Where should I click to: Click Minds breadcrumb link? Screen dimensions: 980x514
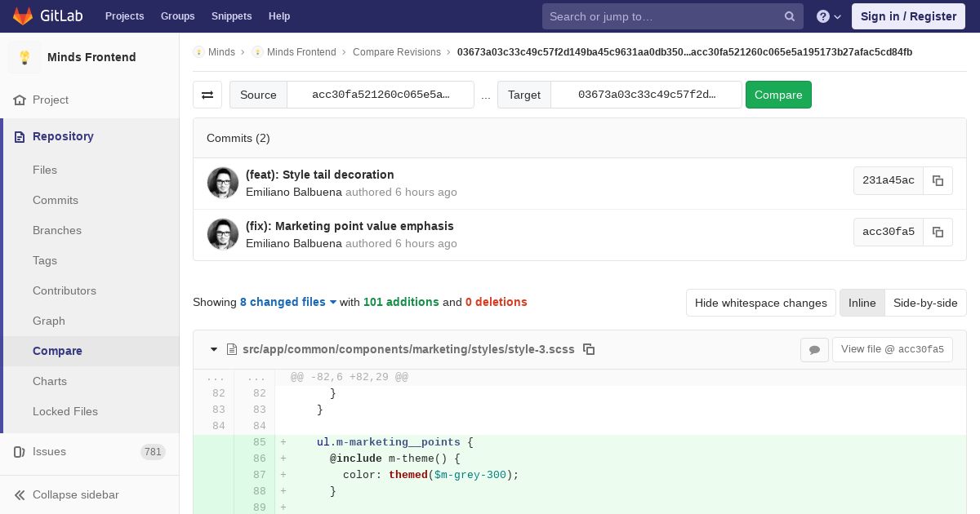(x=221, y=52)
